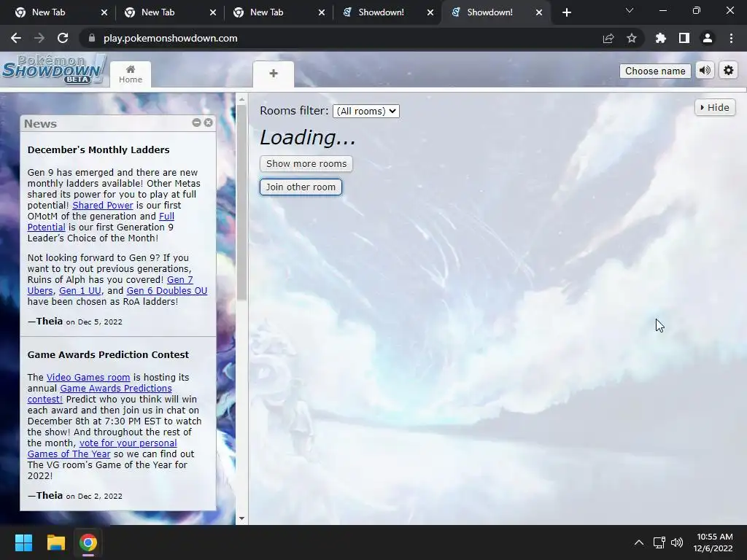Toggle the sound volume icon
This screenshot has height=560, width=747.
705,71
